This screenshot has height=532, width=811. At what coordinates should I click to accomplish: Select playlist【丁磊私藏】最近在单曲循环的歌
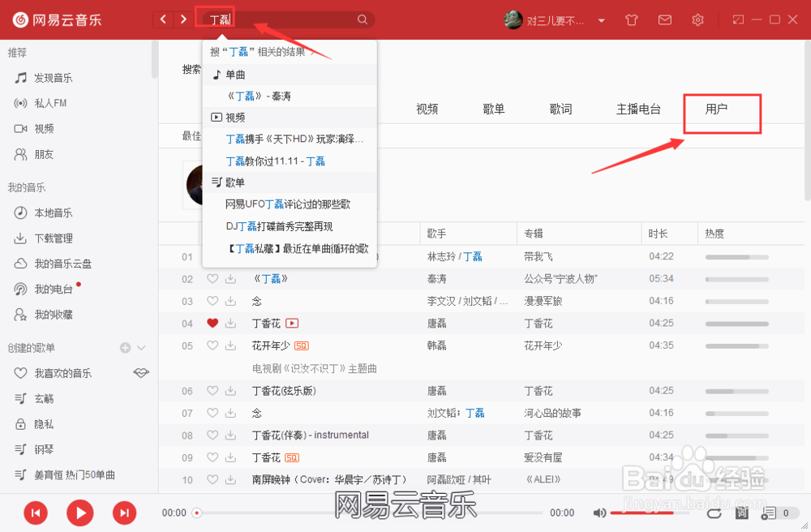[290, 249]
